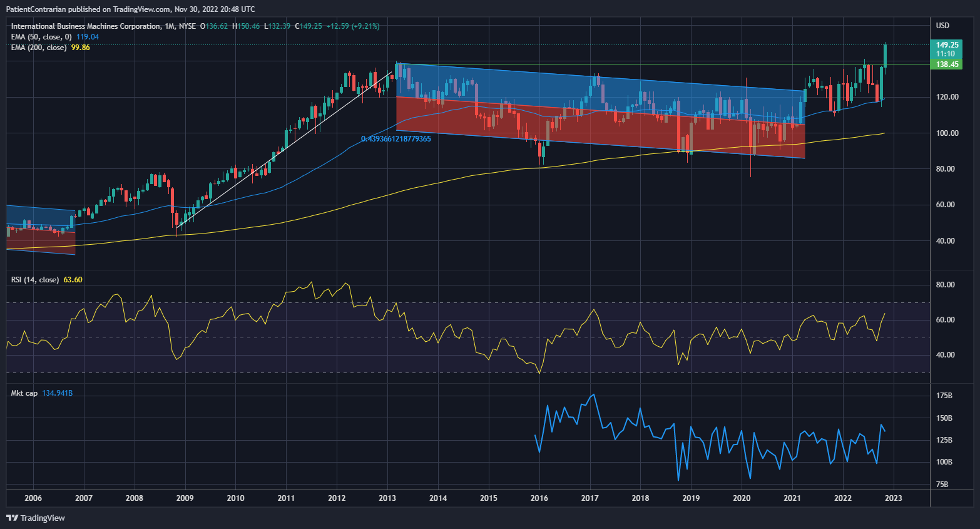This screenshot has height=529, width=980.
Task: Click the 2013 year label on time axis
Action: click(x=387, y=498)
